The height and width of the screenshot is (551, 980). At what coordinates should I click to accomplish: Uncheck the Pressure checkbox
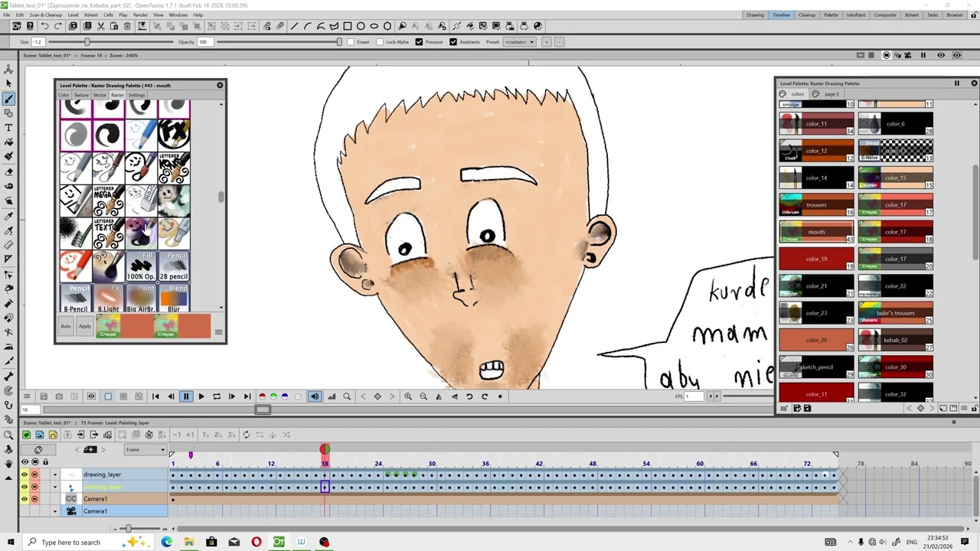click(x=419, y=42)
